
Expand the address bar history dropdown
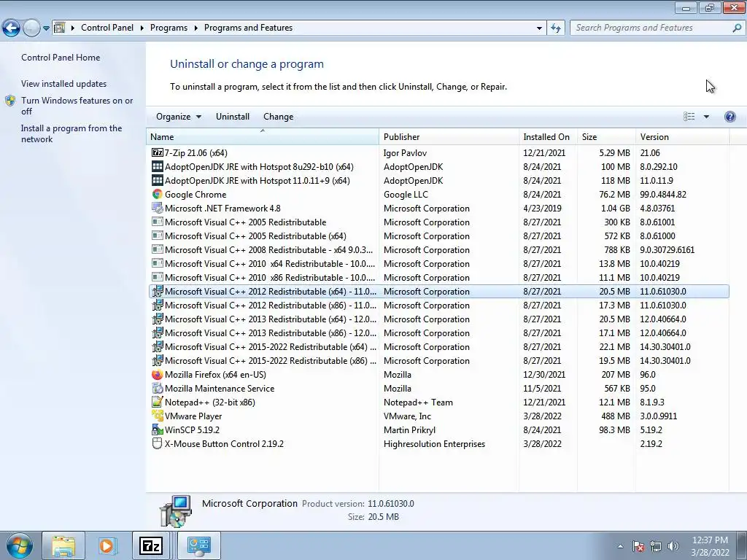tap(539, 28)
